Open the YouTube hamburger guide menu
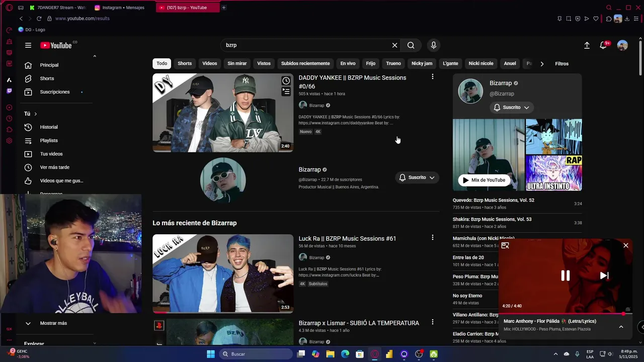The width and height of the screenshot is (644, 362). coord(28,45)
